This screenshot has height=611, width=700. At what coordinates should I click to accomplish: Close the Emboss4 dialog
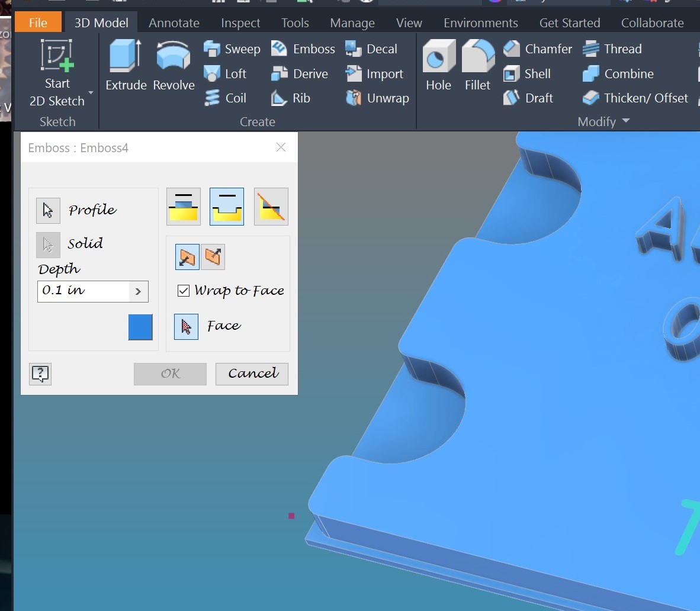point(281,147)
